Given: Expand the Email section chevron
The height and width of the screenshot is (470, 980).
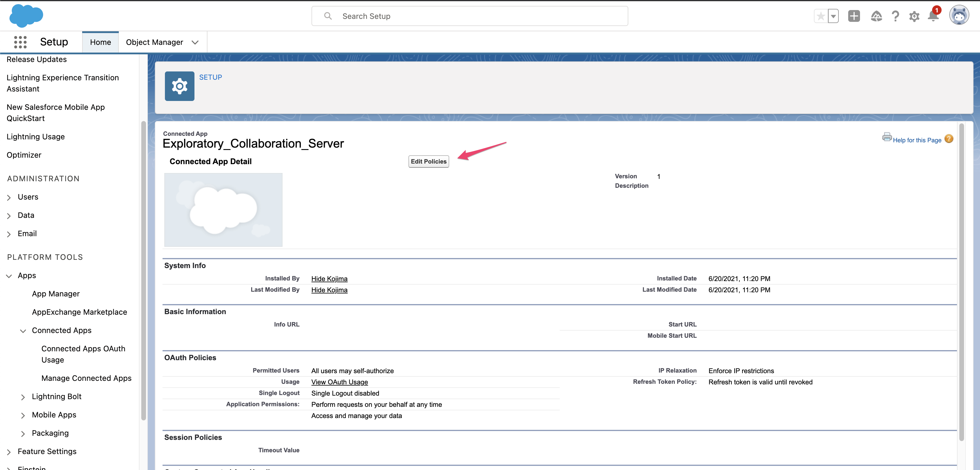Looking at the screenshot, I should [x=9, y=234].
